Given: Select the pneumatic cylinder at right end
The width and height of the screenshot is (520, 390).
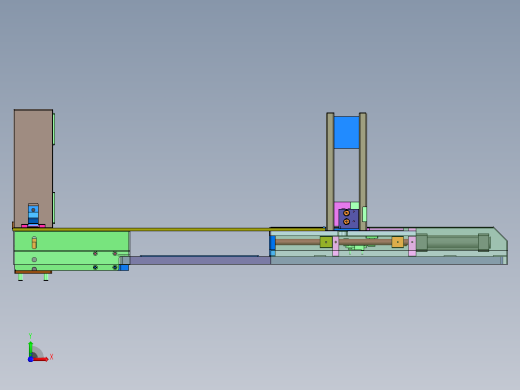Looking at the screenshot, I should 453,242.
